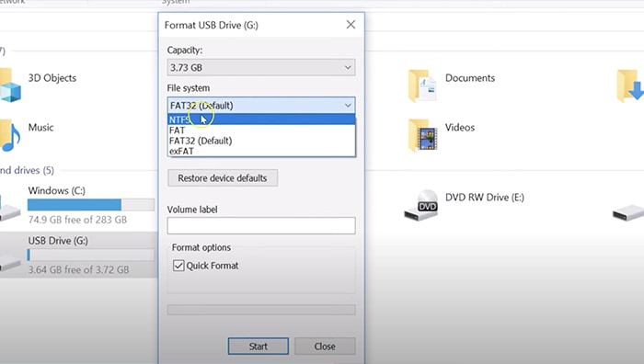Toggle the Quick Format checkbox

[178, 266]
